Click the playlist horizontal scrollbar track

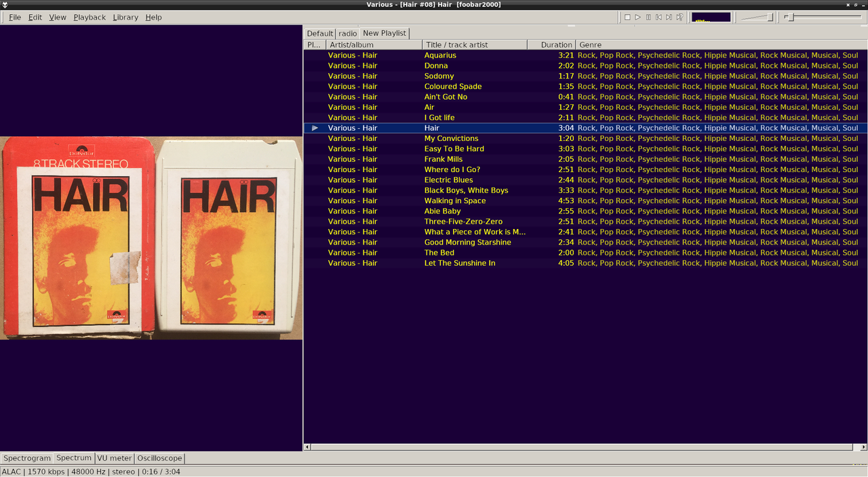582,447
